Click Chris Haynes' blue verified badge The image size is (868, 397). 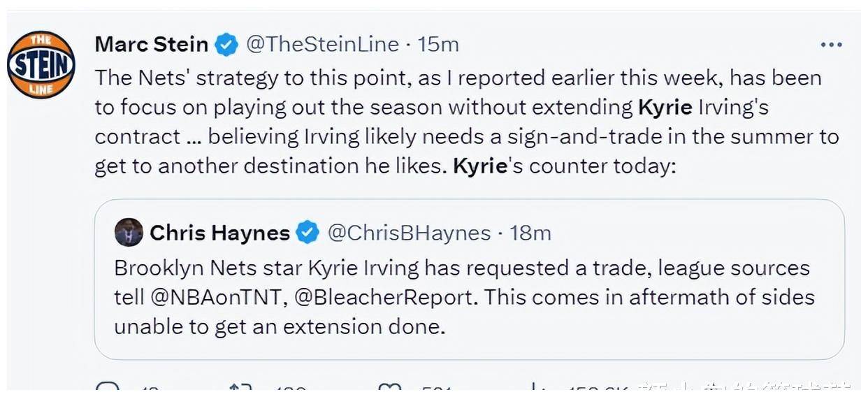point(308,232)
